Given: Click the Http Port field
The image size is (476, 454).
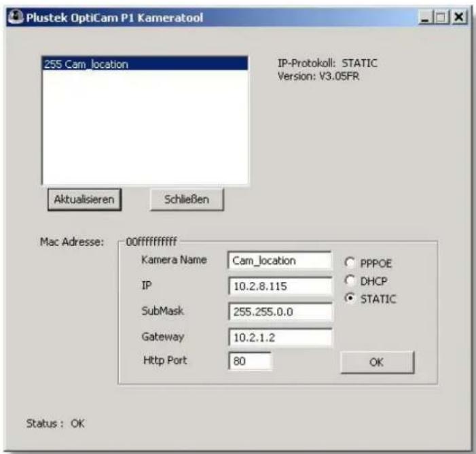Looking at the screenshot, I should (249, 361).
